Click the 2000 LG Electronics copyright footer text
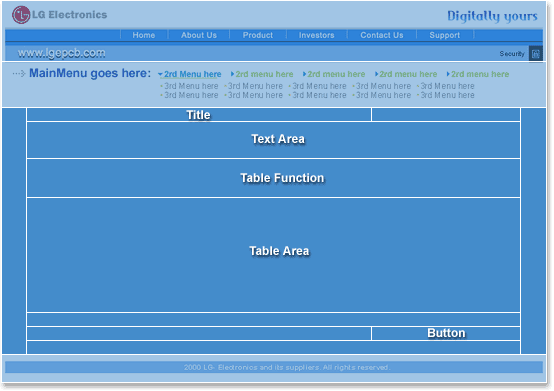This screenshot has width=554, height=391. pos(286,367)
